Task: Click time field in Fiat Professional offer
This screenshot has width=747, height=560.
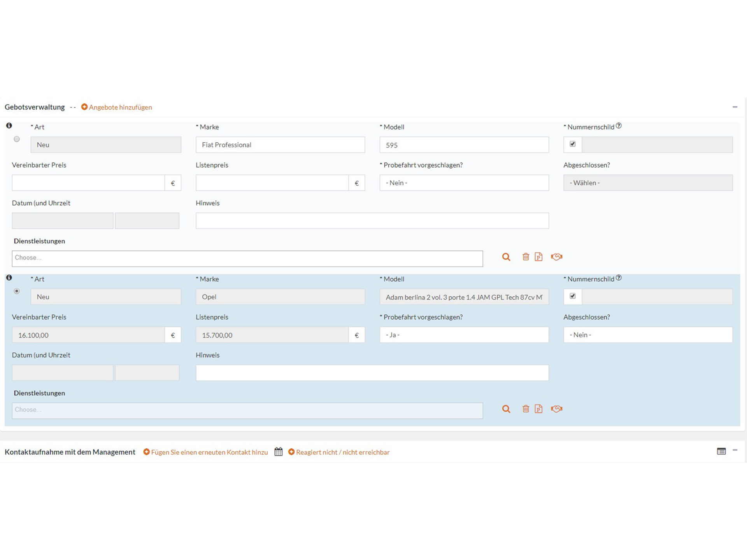Action: click(x=147, y=221)
